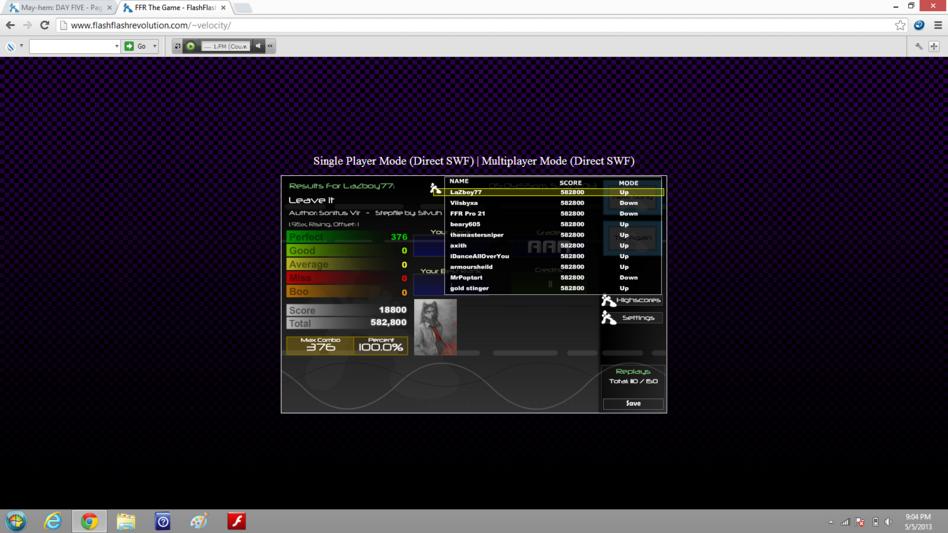948x533 pixels.
Task: Open game Settings in the results panel
Action: [632, 318]
